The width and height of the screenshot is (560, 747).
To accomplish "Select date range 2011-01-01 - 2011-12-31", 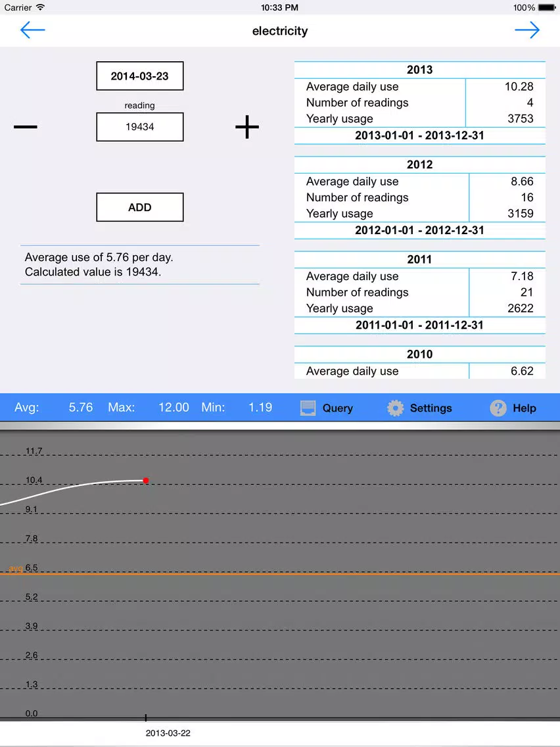I will (x=419, y=325).
